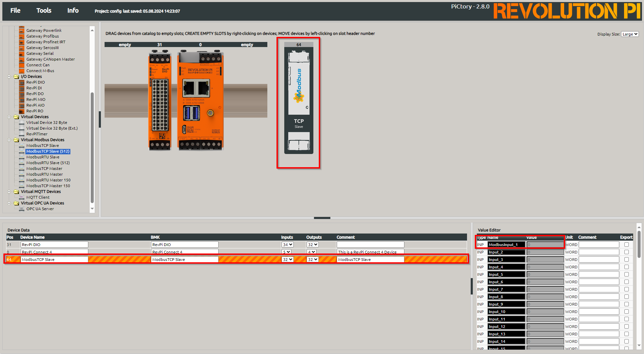
Task: Click the catalog scrollbar up arrow
Action: [x=92, y=30]
